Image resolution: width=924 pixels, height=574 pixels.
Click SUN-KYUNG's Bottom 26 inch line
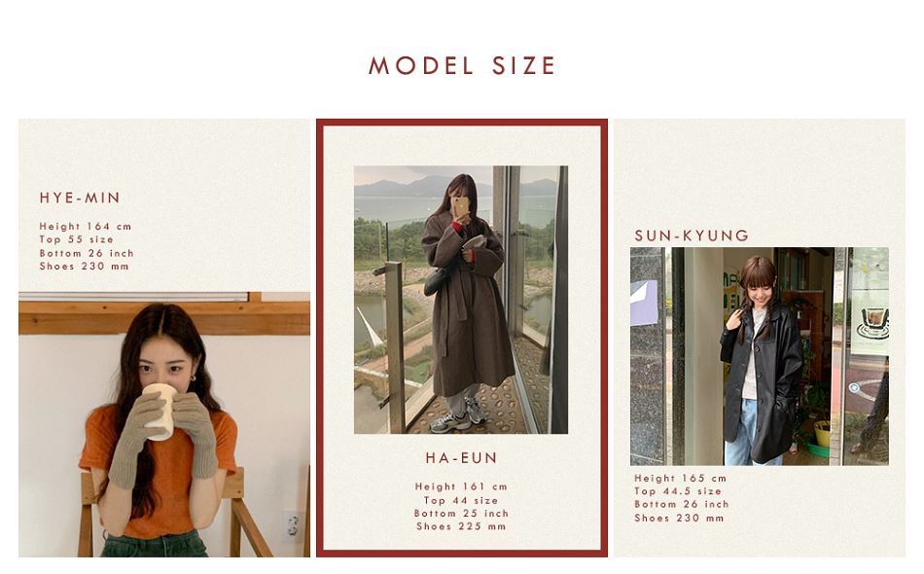tap(682, 505)
